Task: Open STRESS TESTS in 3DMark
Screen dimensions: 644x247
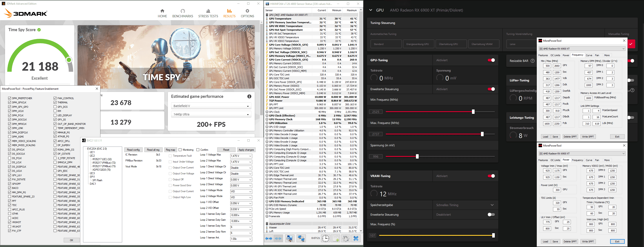Action: tap(208, 13)
